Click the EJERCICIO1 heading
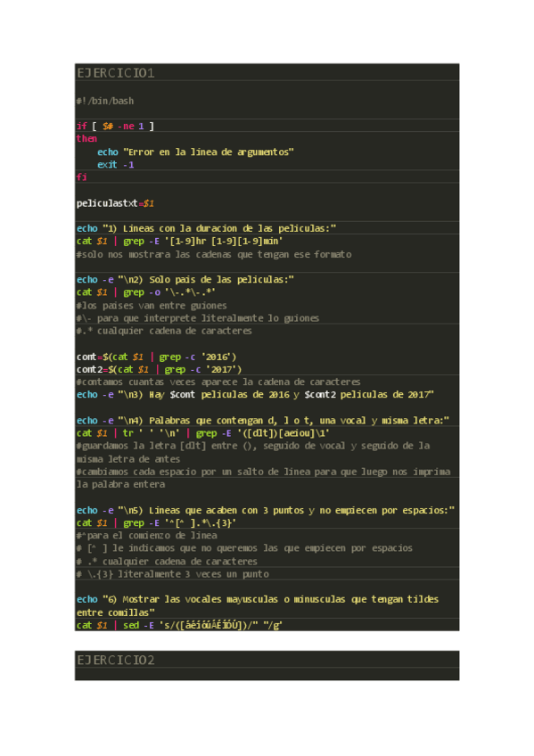 [116, 73]
